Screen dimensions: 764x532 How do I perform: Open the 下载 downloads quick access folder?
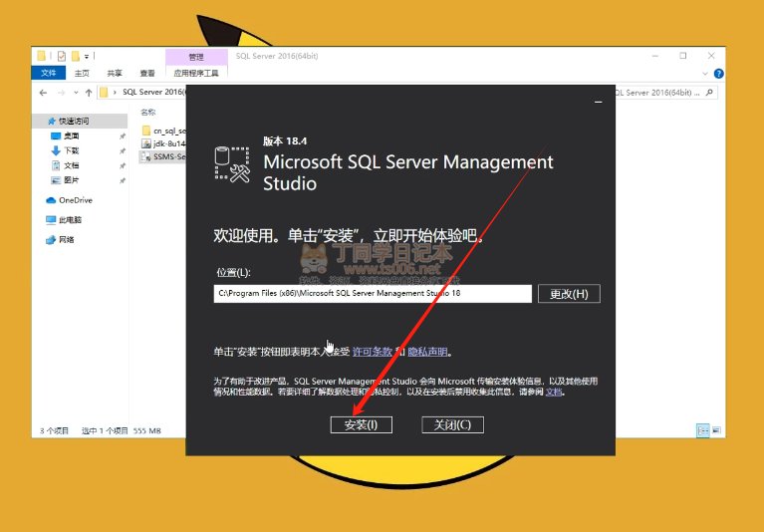click(71, 150)
